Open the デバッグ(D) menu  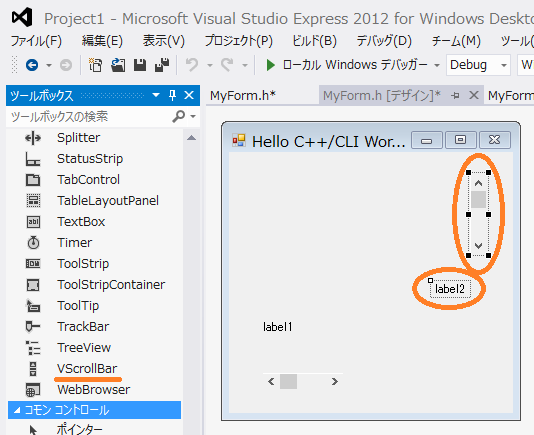coord(384,41)
